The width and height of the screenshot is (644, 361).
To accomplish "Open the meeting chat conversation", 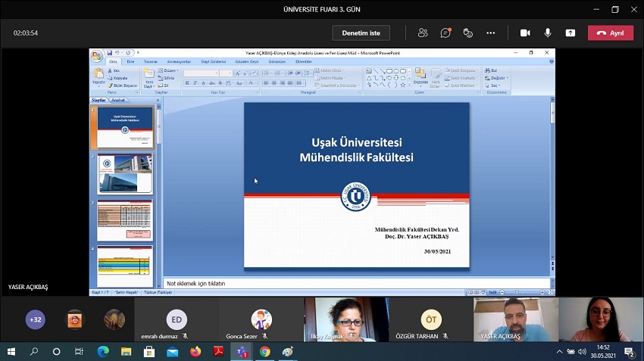I will tap(445, 33).
